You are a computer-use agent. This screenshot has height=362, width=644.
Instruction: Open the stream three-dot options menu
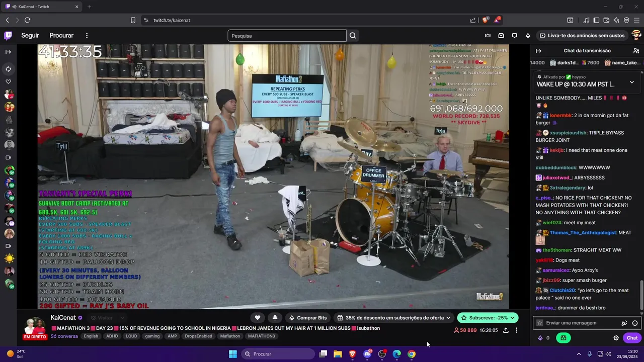516,330
